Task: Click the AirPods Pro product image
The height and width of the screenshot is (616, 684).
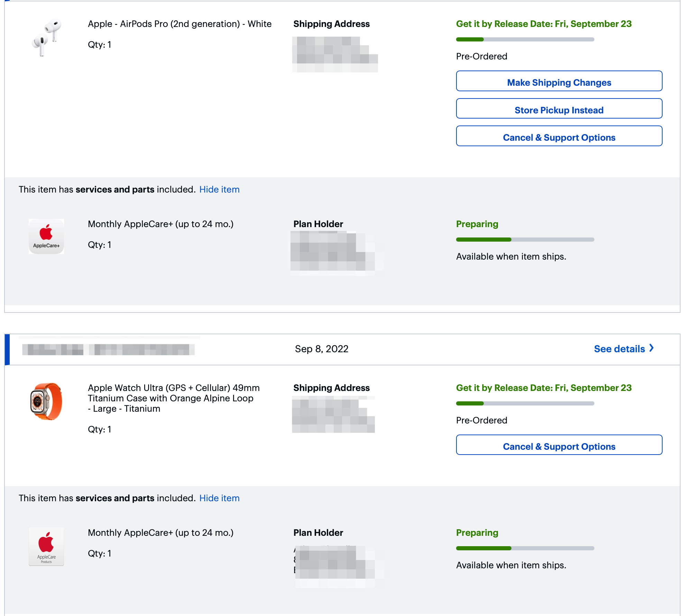Action: click(x=46, y=37)
